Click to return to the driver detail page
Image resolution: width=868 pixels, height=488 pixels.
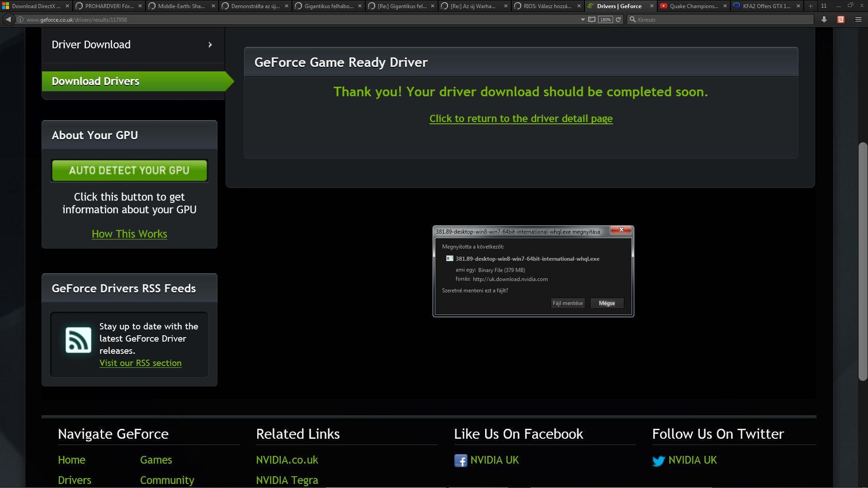coord(521,118)
